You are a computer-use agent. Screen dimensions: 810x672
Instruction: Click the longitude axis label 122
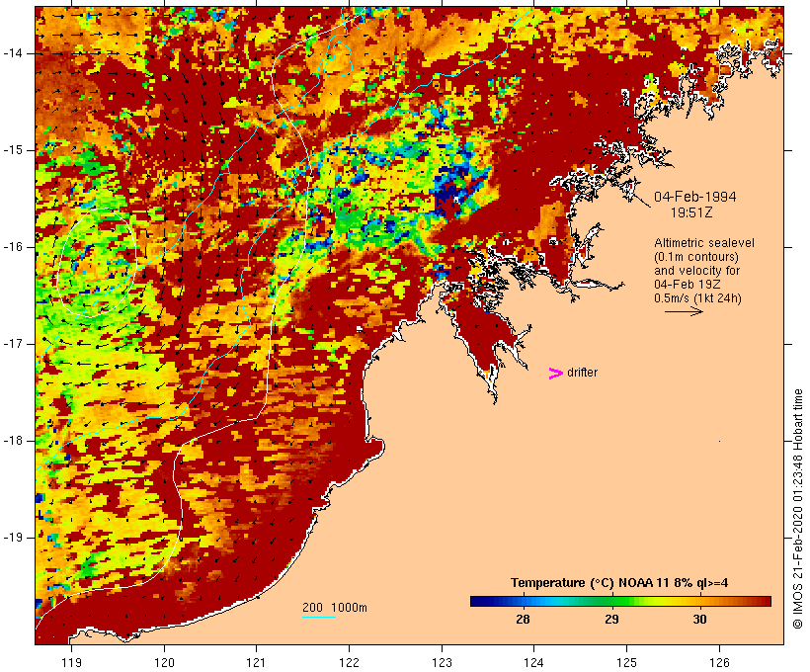pos(350,663)
